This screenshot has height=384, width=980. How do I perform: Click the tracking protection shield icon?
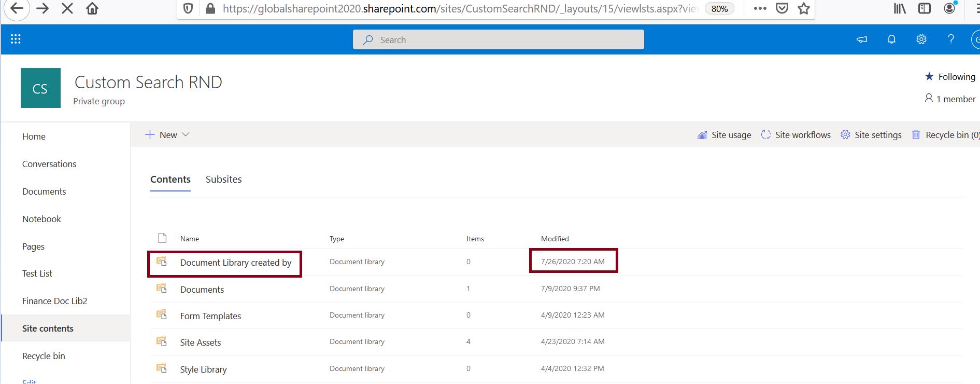coord(189,8)
